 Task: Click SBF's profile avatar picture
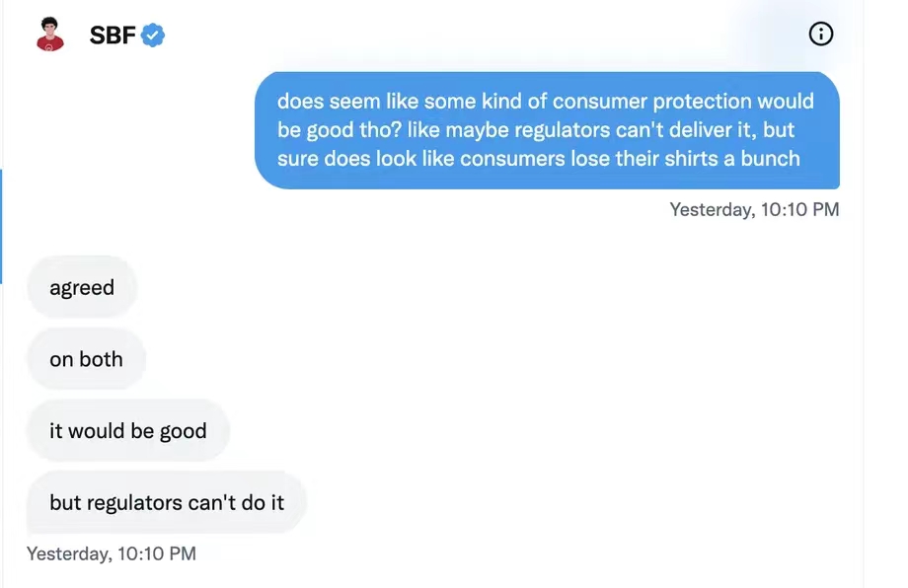pos(49,36)
